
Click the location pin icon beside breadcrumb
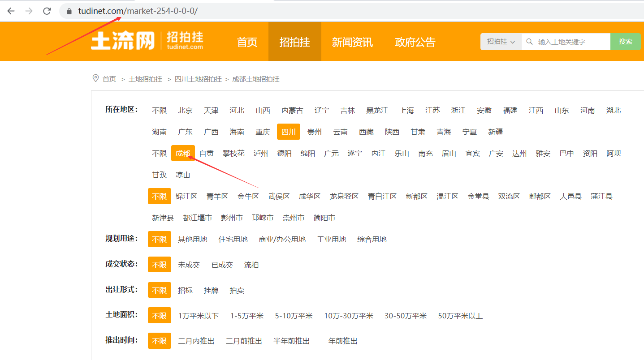[95, 78]
